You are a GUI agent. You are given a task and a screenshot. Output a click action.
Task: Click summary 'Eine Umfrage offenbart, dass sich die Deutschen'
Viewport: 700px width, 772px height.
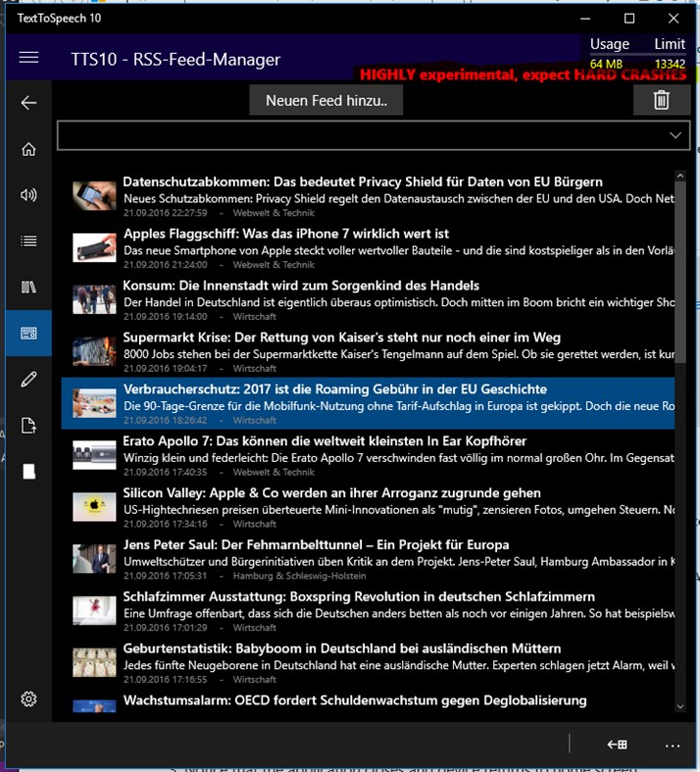398,613
